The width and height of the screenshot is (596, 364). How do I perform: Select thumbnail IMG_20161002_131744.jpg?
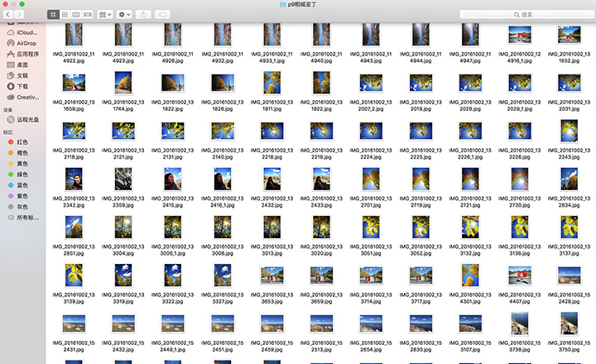[x=123, y=83]
